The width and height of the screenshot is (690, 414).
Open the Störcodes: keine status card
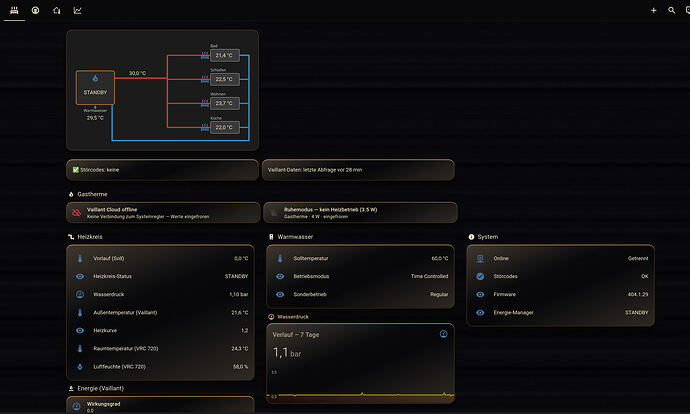[162, 170]
